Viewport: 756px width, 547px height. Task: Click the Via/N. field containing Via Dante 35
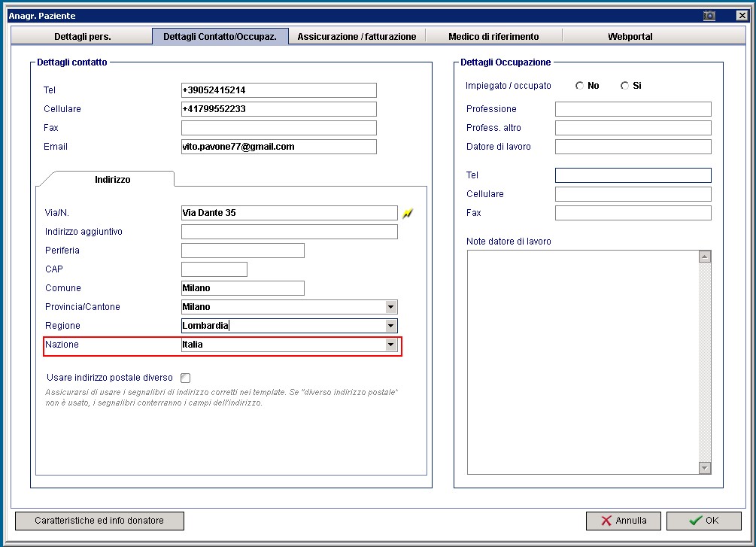(290, 213)
